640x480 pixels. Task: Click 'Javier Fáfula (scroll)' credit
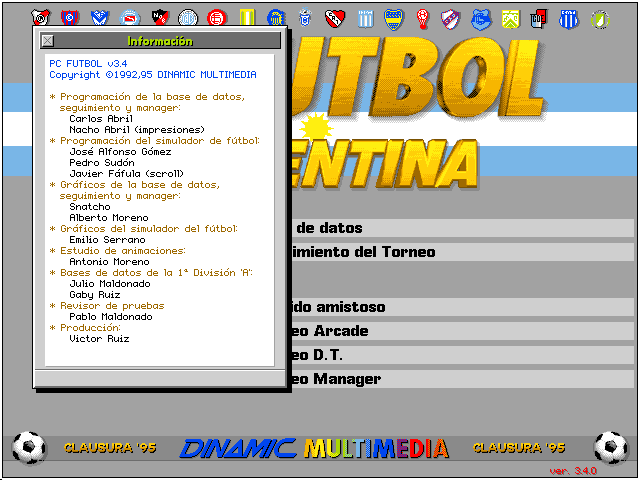(x=127, y=174)
